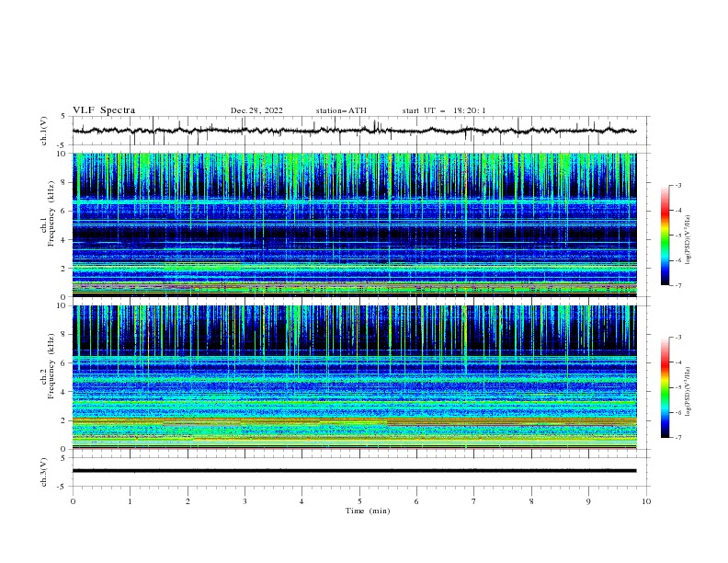Viewport: 728px width, 563px height.
Task: Click the 'station=ATH' header label
Action: tap(341, 110)
